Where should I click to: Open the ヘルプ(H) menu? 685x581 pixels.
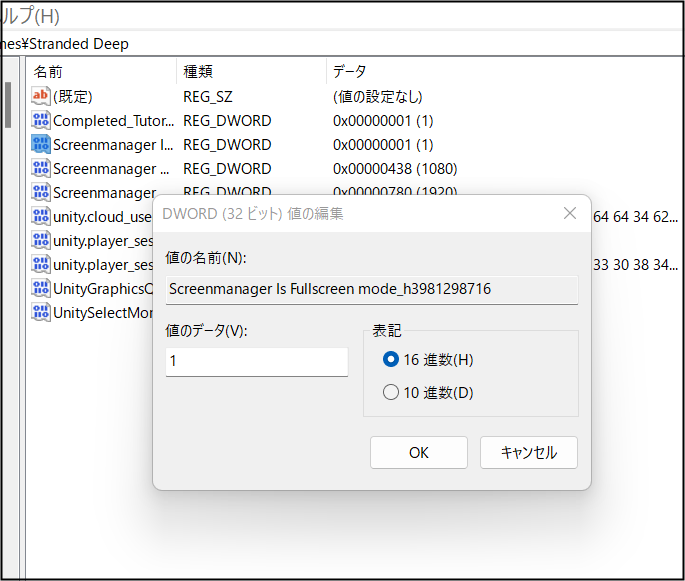pyautogui.click(x=30, y=16)
